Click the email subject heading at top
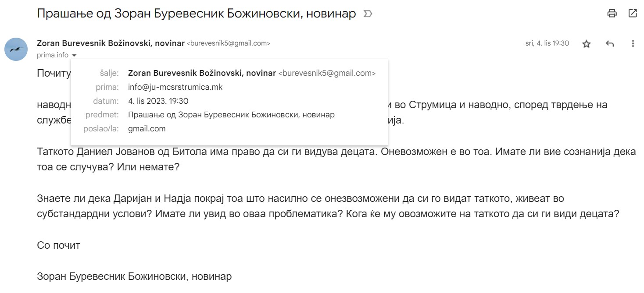The height and width of the screenshot is (293, 644). 197,14
